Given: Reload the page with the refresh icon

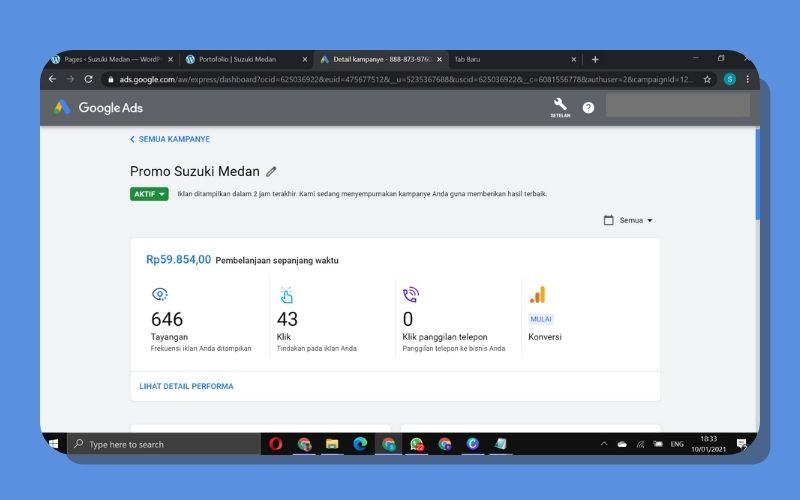Looking at the screenshot, I should coord(88,79).
